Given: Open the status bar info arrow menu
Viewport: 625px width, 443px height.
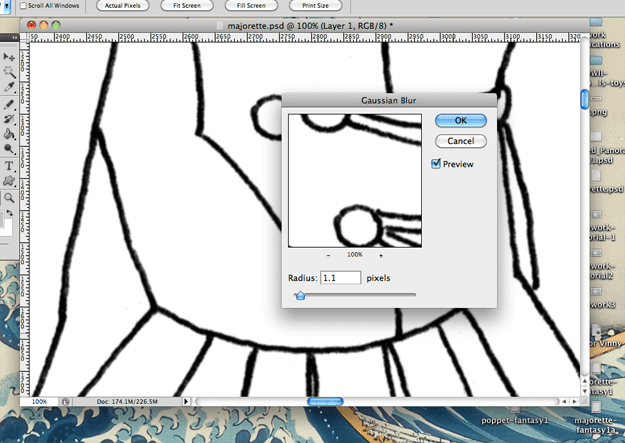Looking at the screenshot, I should (x=186, y=402).
